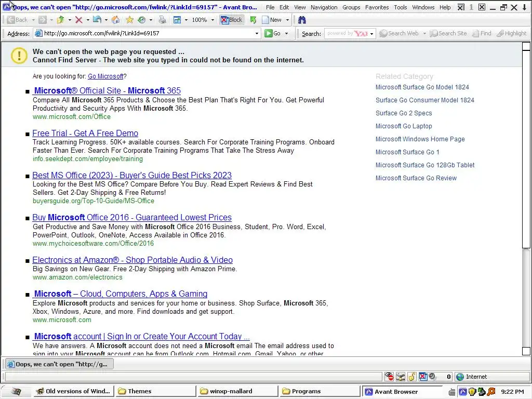Click the greyed Forward arrow button
The height and width of the screenshot is (399, 532).
click(x=43, y=20)
